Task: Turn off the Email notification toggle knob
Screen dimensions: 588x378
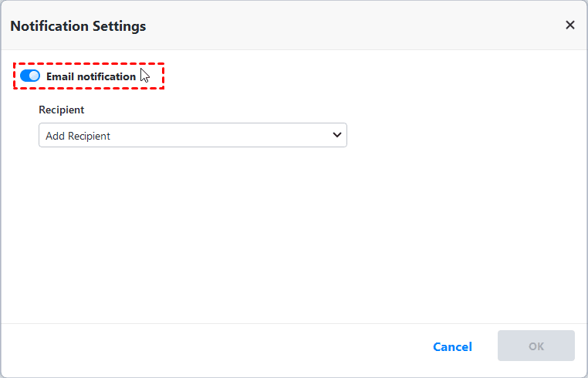Action: [x=34, y=76]
